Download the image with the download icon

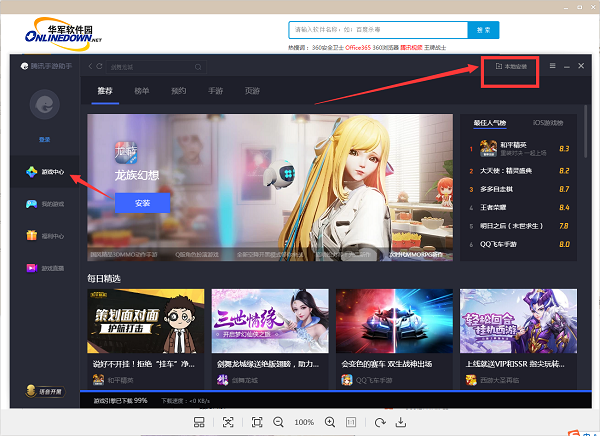pyautogui.click(x=401, y=422)
